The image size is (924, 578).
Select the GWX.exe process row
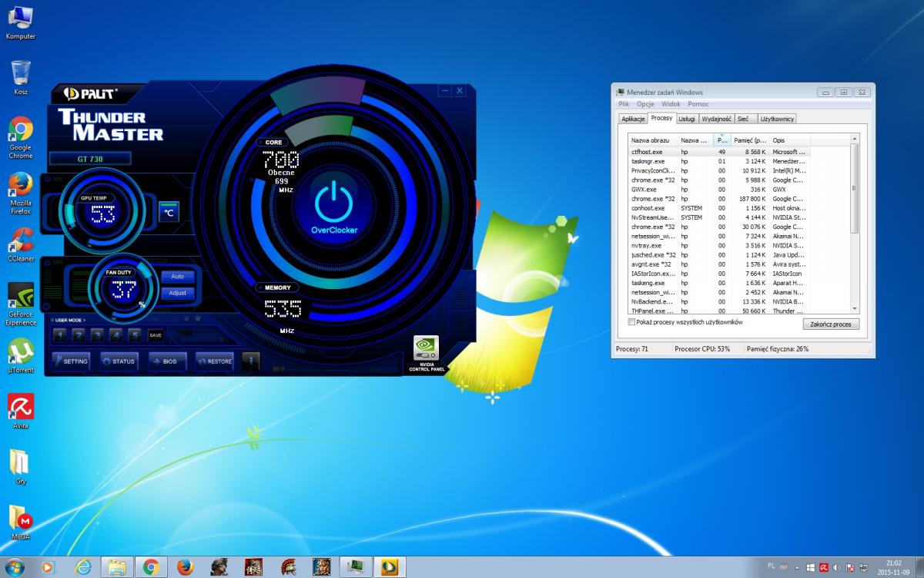coord(719,189)
